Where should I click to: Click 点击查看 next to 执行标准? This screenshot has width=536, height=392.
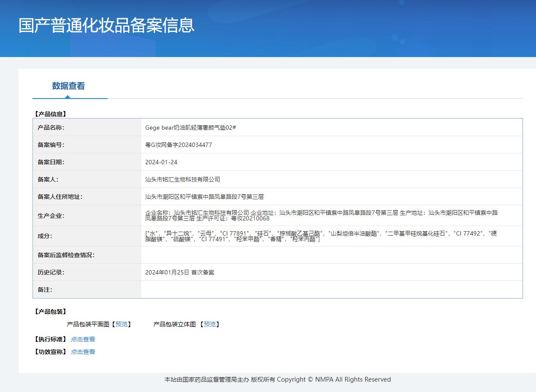pos(83,339)
